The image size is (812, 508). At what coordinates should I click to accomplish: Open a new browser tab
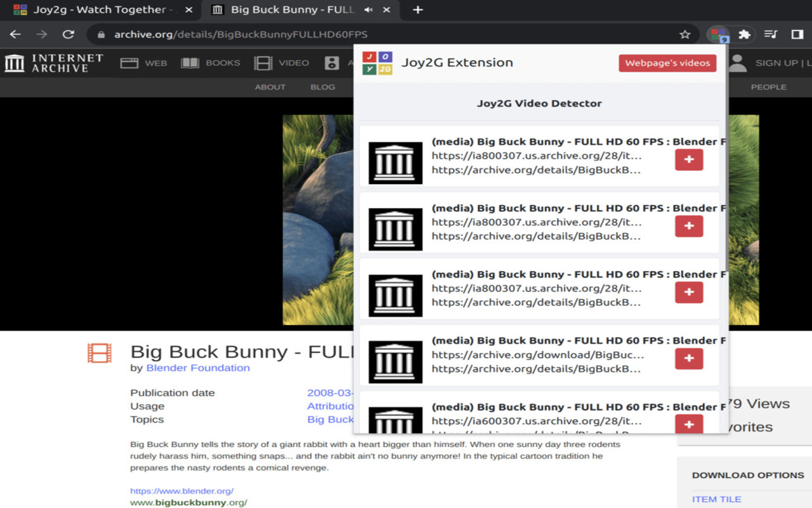pos(417,10)
